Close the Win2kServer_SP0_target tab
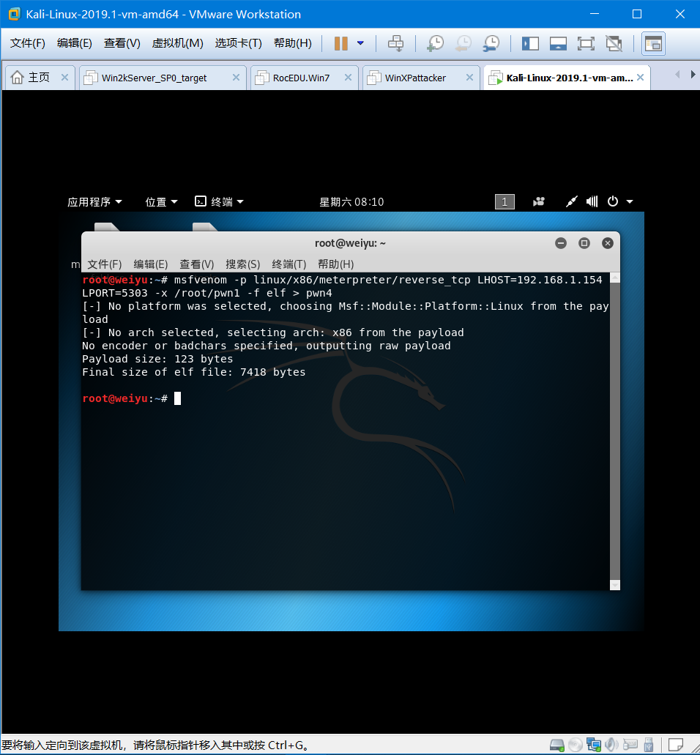The width and height of the screenshot is (700, 755). pyautogui.click(x=236, y=78)
